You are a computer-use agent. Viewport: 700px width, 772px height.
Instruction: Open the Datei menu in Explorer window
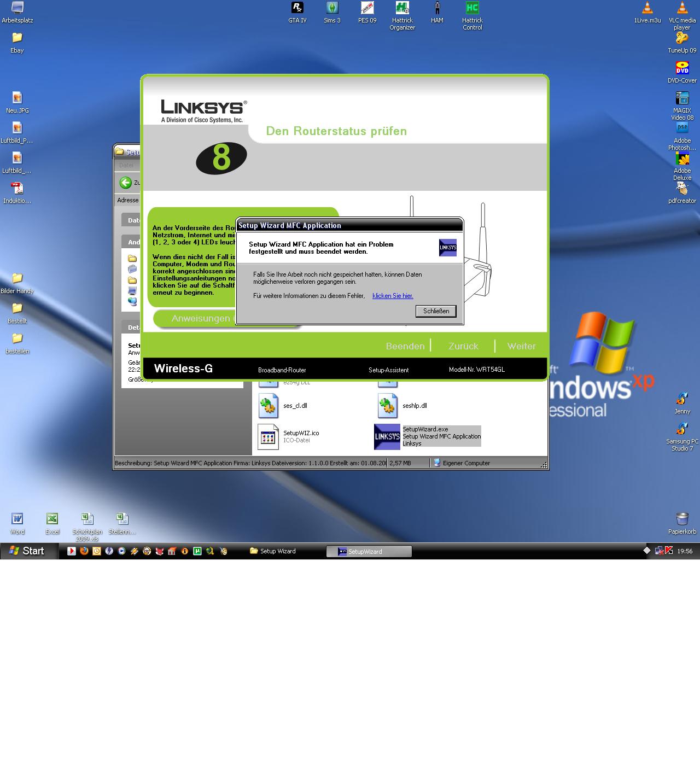click(x=126, y=165)
